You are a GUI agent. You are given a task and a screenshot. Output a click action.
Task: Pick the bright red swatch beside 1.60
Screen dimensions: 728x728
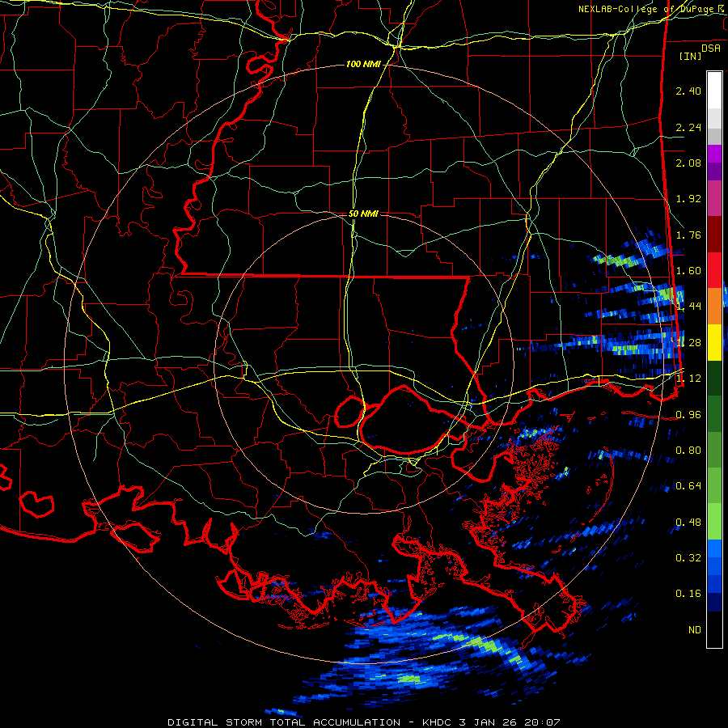pos(714,270)
